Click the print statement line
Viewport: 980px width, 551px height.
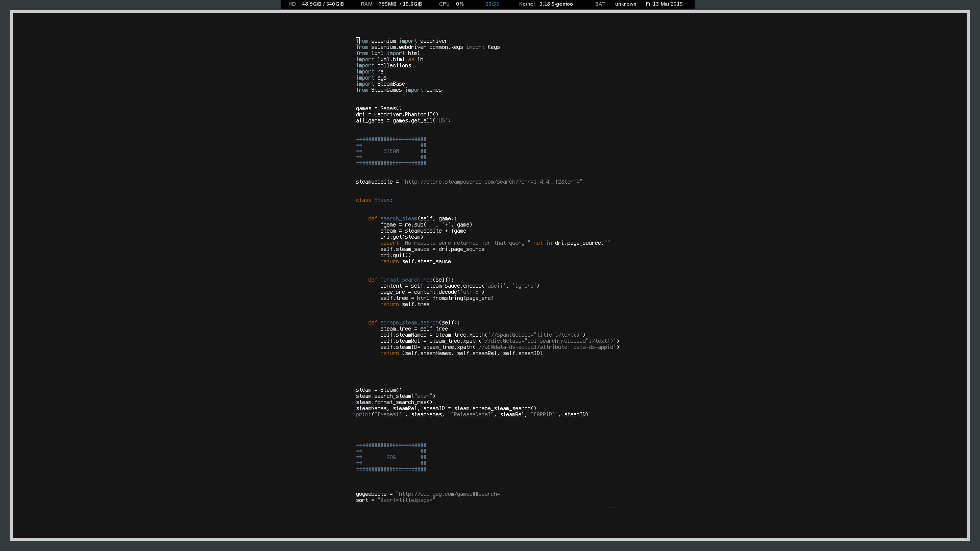[472, 414]
